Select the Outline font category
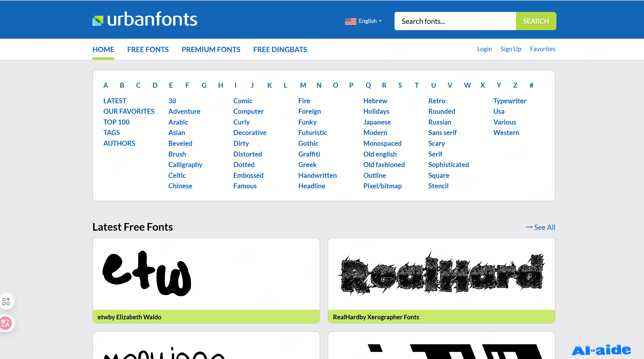The image size is (644, 359). [375, 175]
